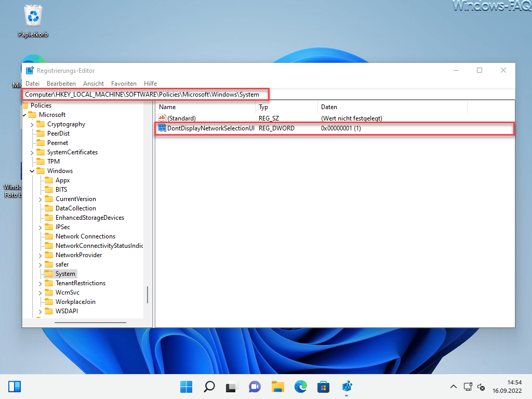532x399 pixels.
Task: Open Microsoft Store from taskbar
Action: (323, 387)
